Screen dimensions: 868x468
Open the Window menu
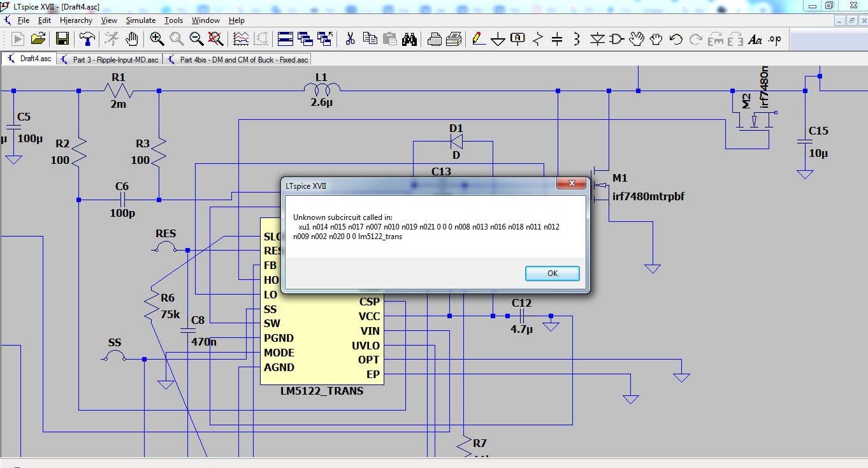pyautogui.click(x=206, y=20)
